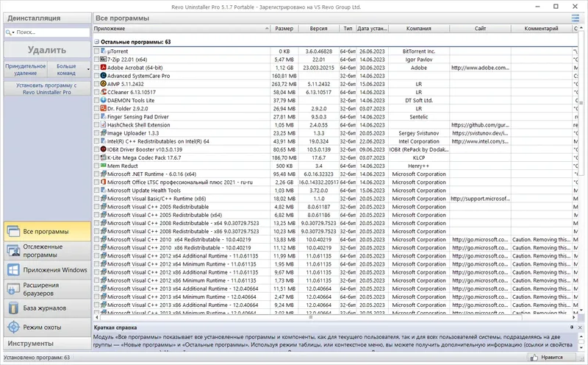Expand the Инструменты panel
Screen dimensions: 588x365
click(47, 343)
